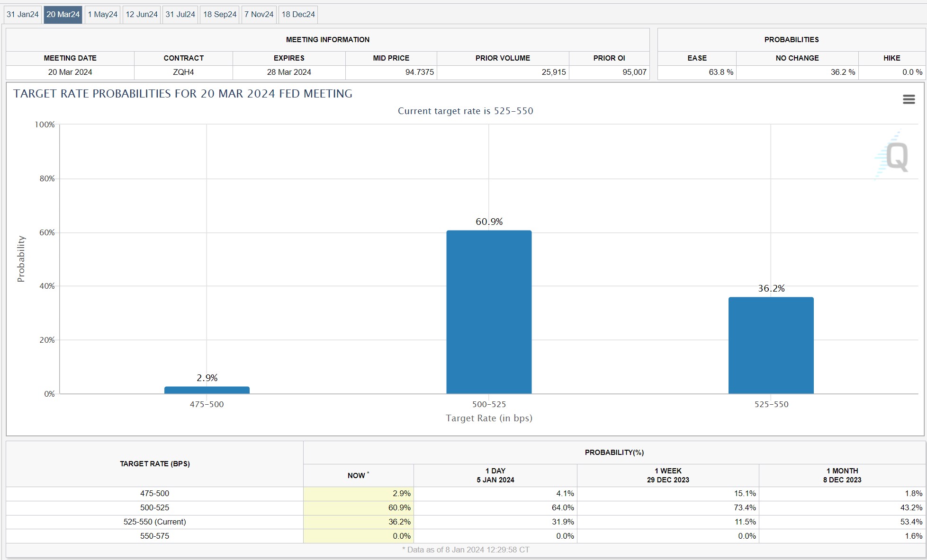Open the chart hamburger menu icon
The height and width of the screenshot is (560, 927).
tap(909, 99)
